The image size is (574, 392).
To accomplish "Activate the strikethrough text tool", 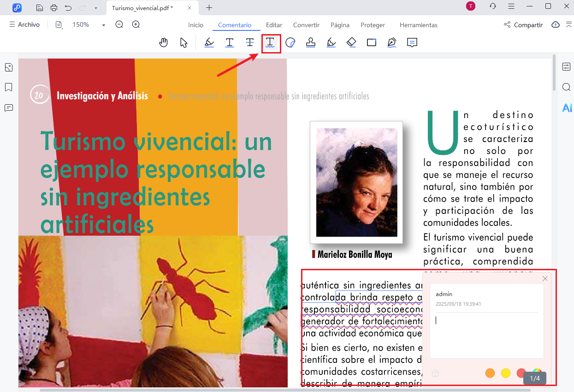I will tap(249, 43).
